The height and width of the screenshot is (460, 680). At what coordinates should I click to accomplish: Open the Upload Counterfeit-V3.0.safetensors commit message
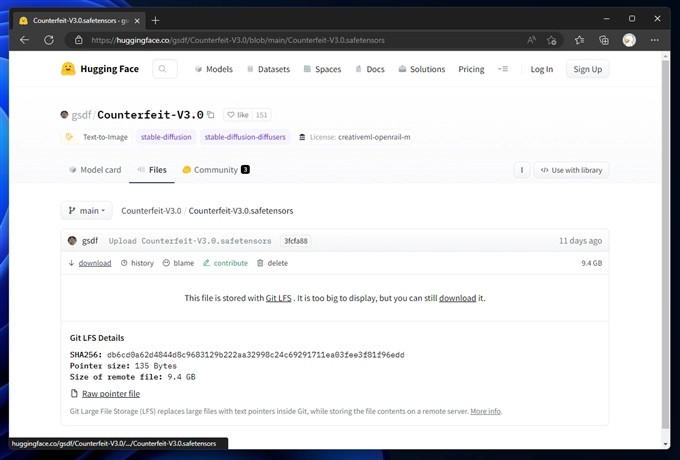point(190,241)
